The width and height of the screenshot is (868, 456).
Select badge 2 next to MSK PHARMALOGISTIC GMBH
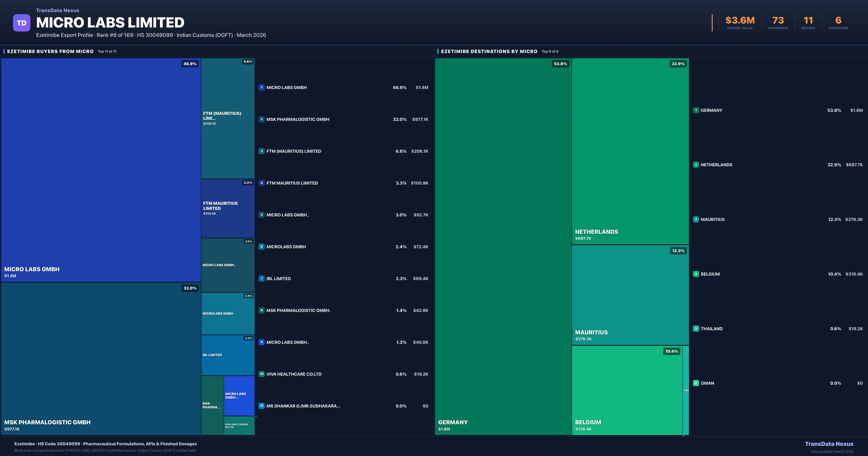(x=262, y=119)
